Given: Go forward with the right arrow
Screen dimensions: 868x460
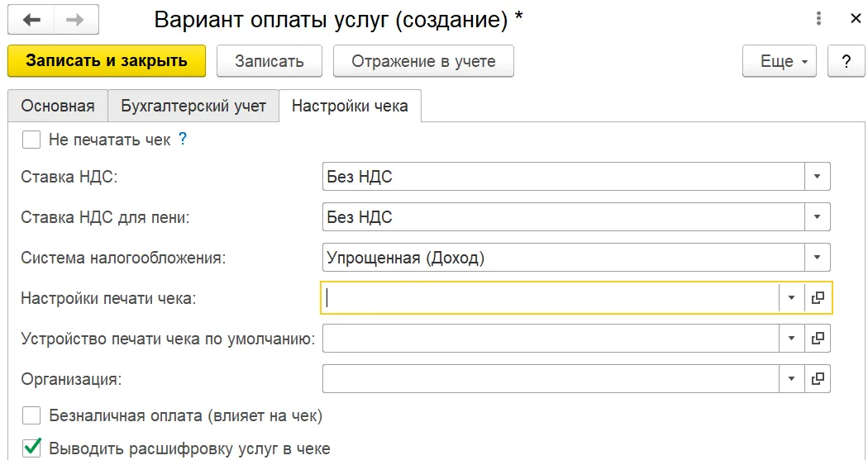Looking at the screenshot, I should pyautogui.click(x=76, y=20).
